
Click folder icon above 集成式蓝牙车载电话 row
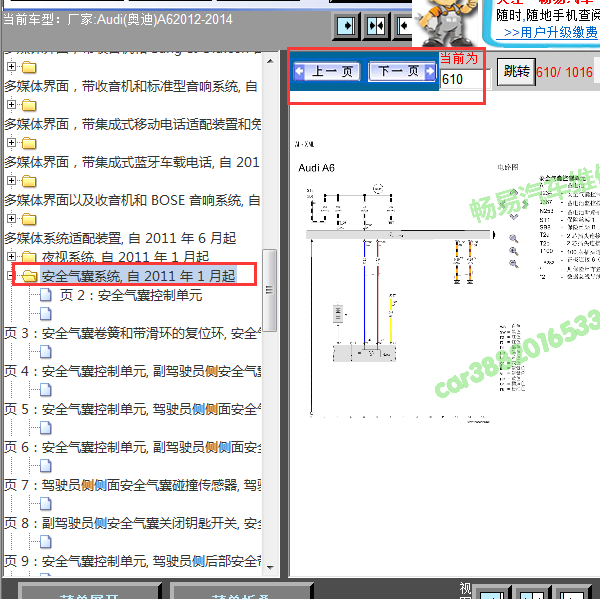pos(29,144)
